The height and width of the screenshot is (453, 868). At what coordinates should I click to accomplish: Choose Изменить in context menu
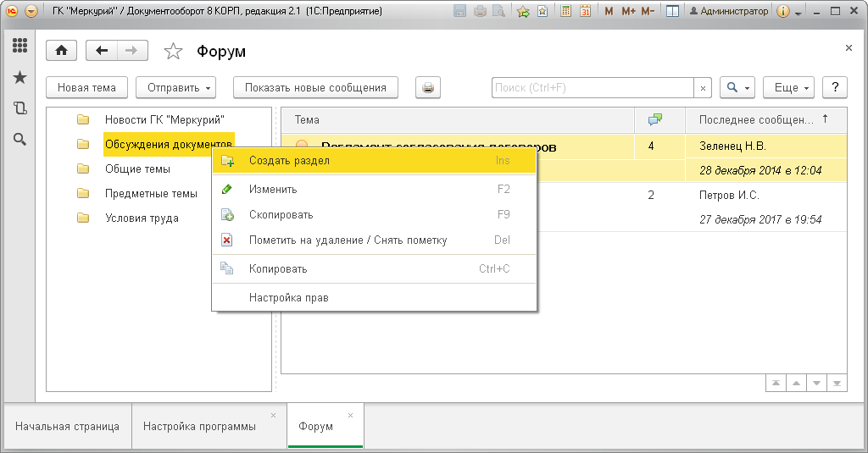[374, 189]
